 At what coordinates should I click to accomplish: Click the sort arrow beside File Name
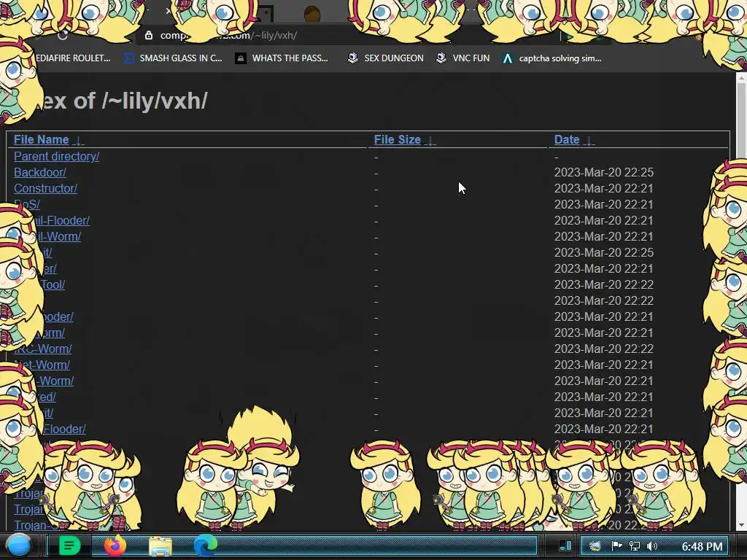pos(79,141)
